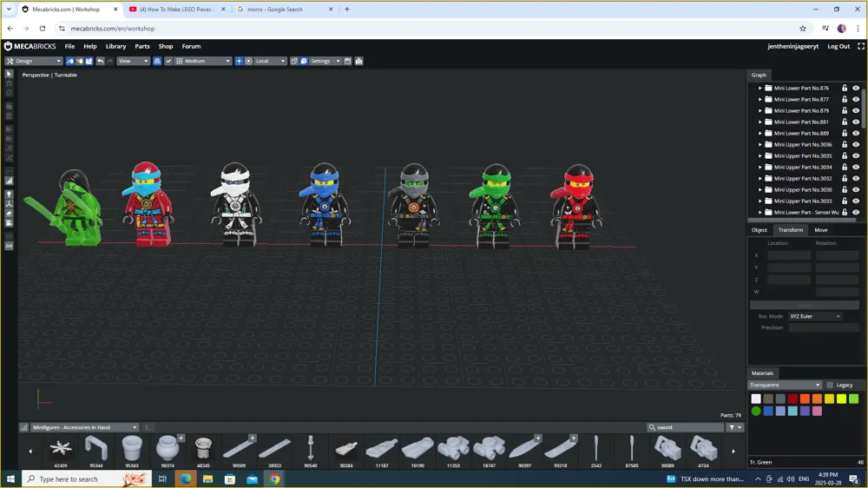Open the Windows Start menu
Viewport: 868px width, 488px height.
tap(10, 478)
